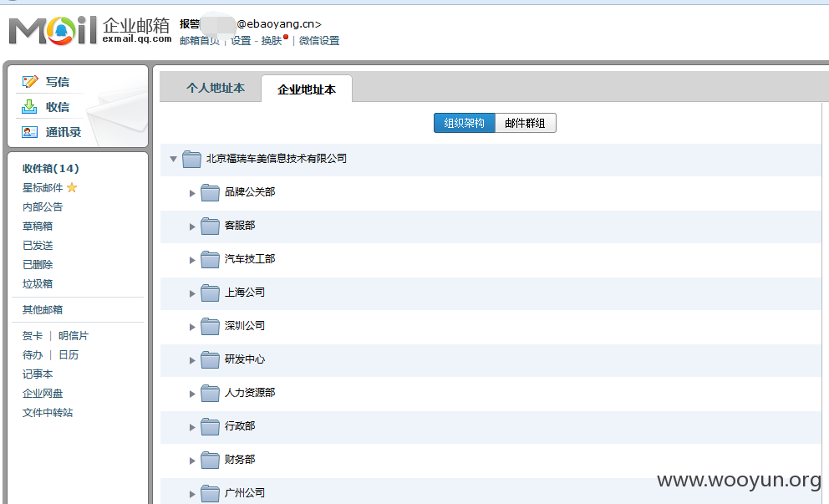
Task: Select the 人力资源部 label
Action: [250, 392]
